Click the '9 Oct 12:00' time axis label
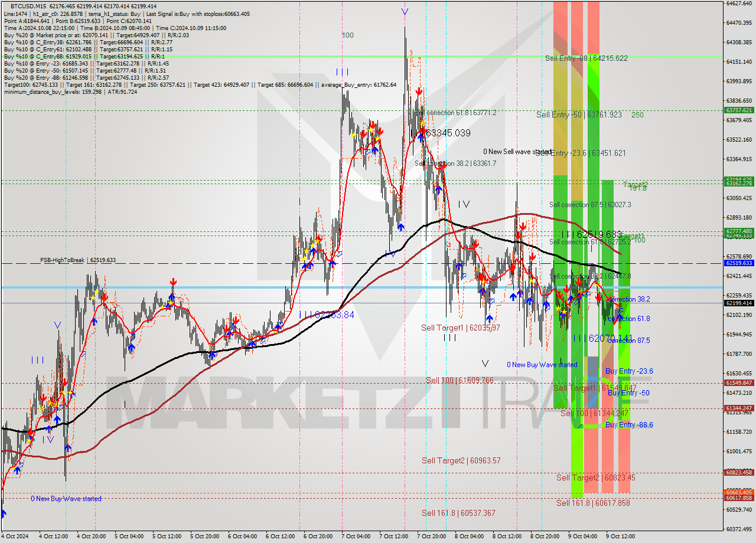Image resolution: width=756 pixels, height=543 pixels. pos(620,537)
